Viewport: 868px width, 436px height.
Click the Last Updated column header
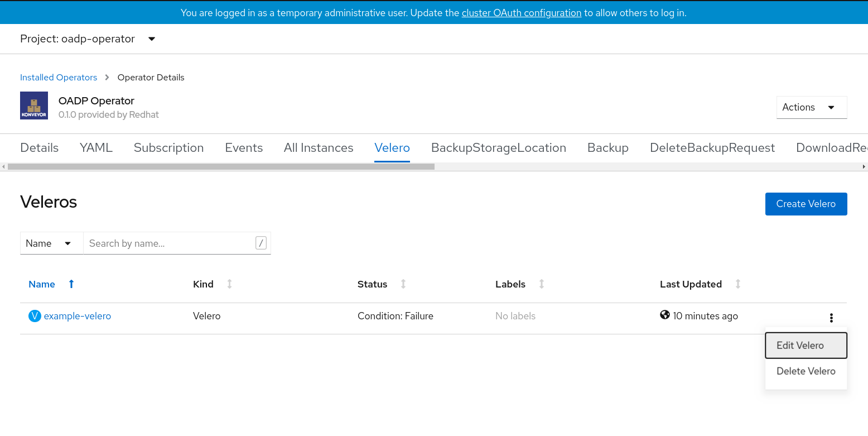click(691, 284)
